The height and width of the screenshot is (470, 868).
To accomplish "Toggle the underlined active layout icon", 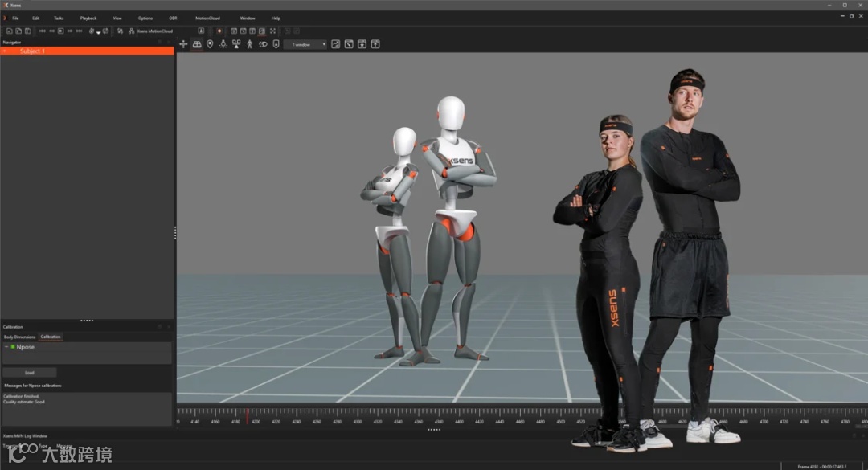I will 262,31.
